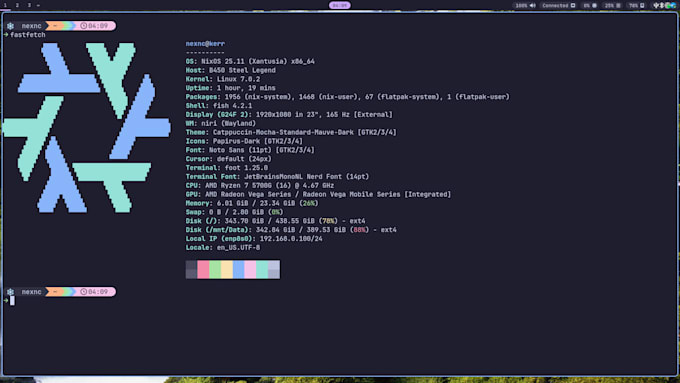Screen dimensions: 680x383
Task: Click the clock icon in the first prompt
Action: [84, 26]
